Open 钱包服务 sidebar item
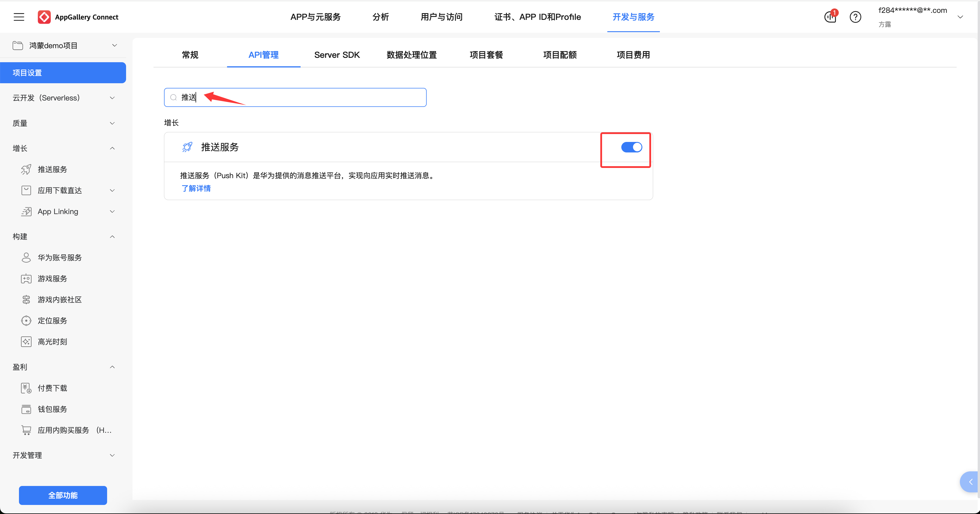Image resolution: width=980 pixels, height=514 pixels. coord(52,409)
